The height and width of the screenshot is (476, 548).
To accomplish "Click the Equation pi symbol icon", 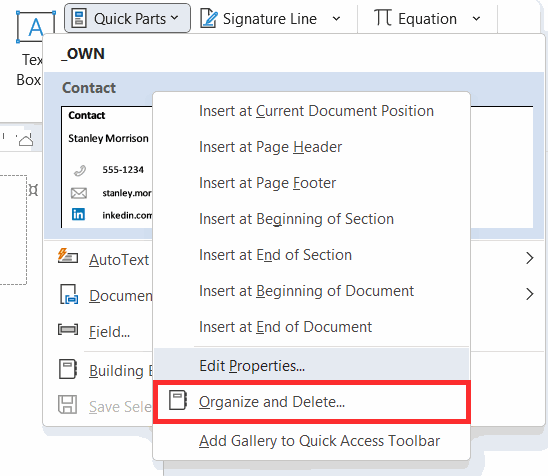I will (382, 17).
